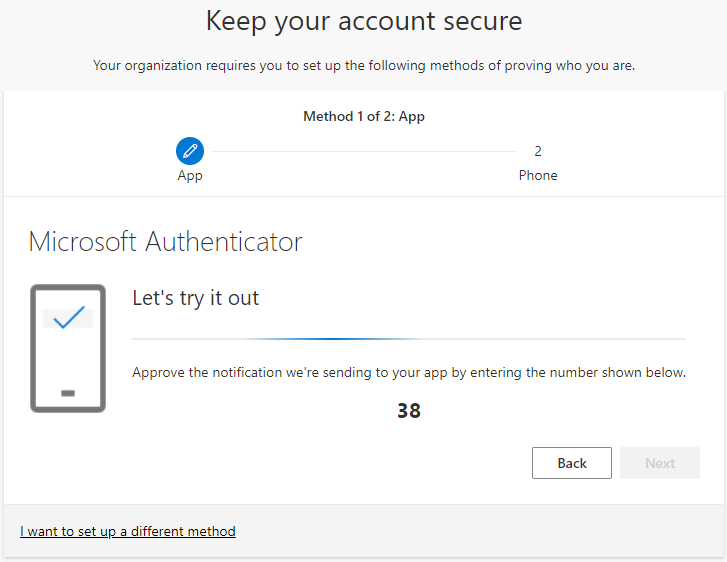This screenshot has height=562, width=727.
Task: Click the gray right end of the loading bar
Action: 600,339
